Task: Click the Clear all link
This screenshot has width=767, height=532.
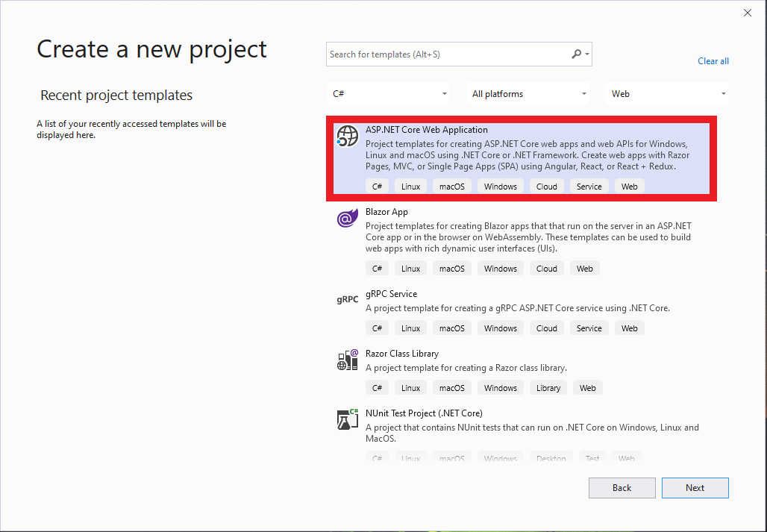Action: tap(713, 61)
